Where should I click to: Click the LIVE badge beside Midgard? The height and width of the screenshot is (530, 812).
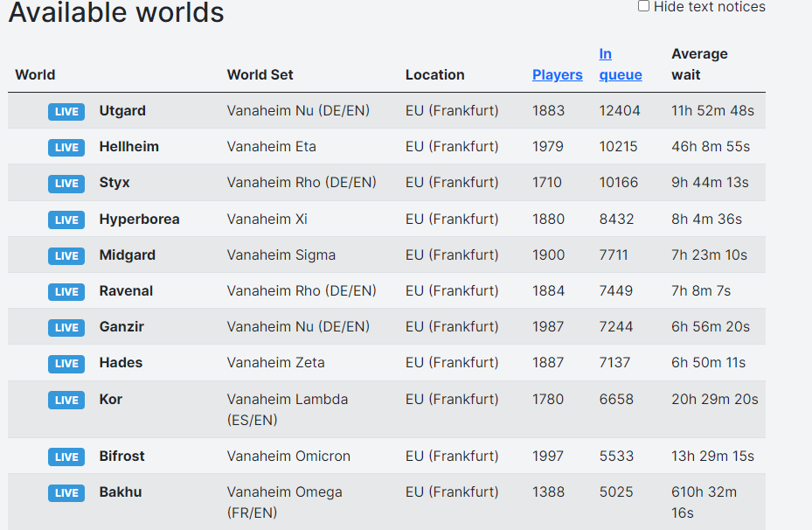click(66, 255)
